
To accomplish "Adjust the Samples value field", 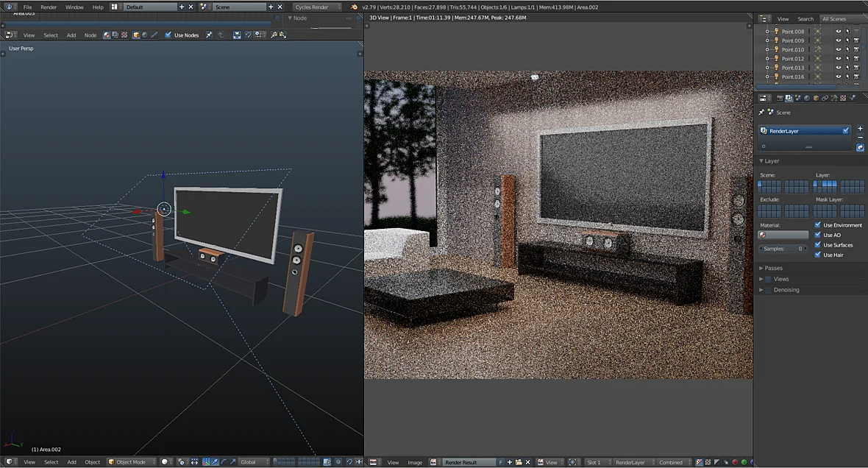I will click(x=783, y=249).
